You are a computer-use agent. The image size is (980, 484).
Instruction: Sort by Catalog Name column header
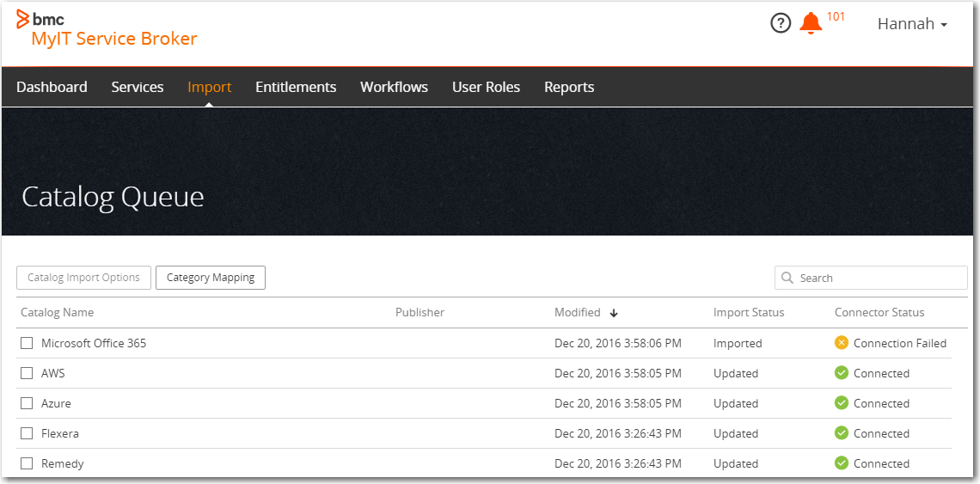click(x=58, y=312)
